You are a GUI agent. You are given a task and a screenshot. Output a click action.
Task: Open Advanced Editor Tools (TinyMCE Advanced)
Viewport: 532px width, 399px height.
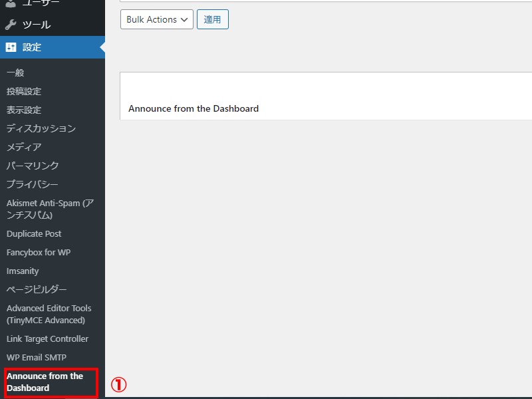pyautogui.click(x=49, y=314)
